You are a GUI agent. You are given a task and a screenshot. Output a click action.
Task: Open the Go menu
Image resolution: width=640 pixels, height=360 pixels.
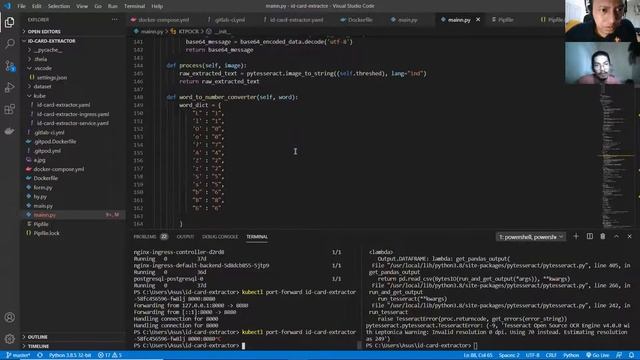pos(98,6)
